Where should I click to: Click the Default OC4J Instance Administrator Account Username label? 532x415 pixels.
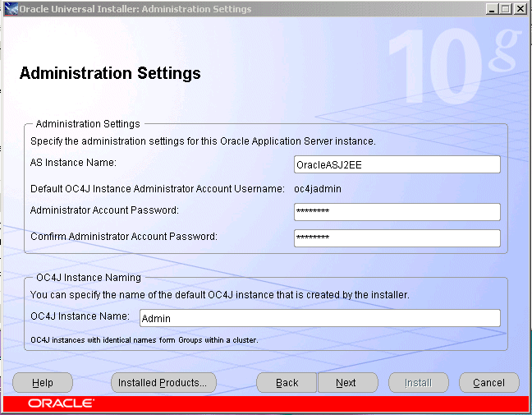[158, 189]
